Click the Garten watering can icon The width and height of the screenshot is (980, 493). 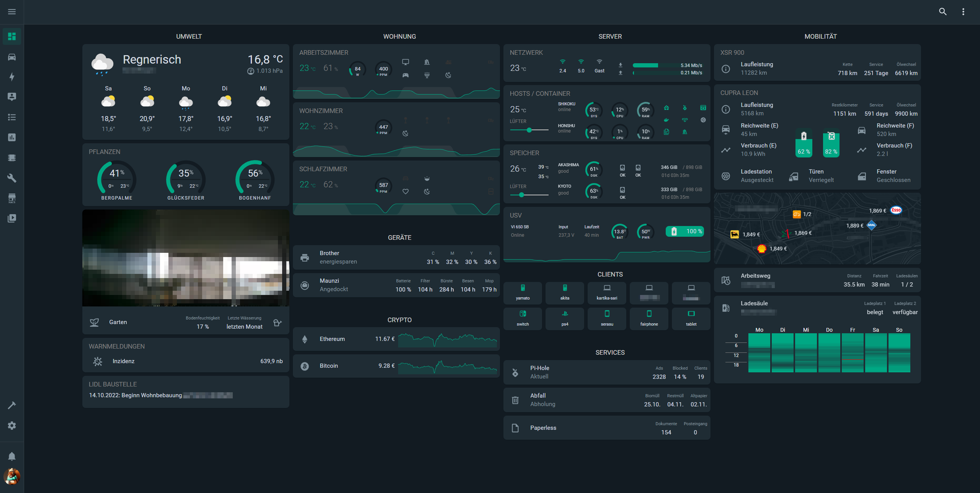click(x=278, y=323)
